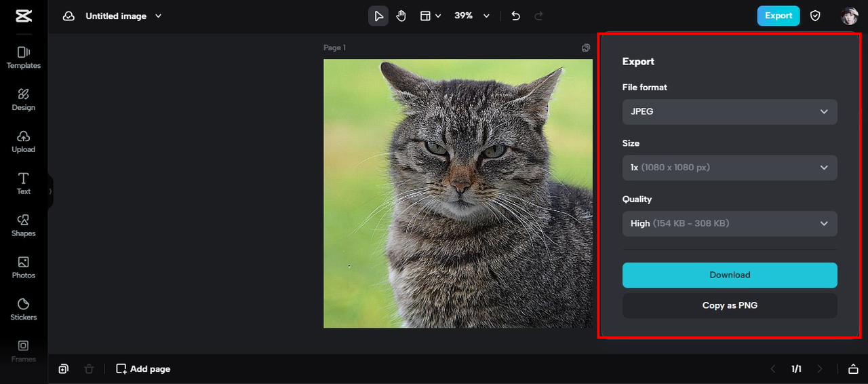Click the duplicate page icon above canvas
The height and width of the screenshot is (384, 868).
point(586,47)
